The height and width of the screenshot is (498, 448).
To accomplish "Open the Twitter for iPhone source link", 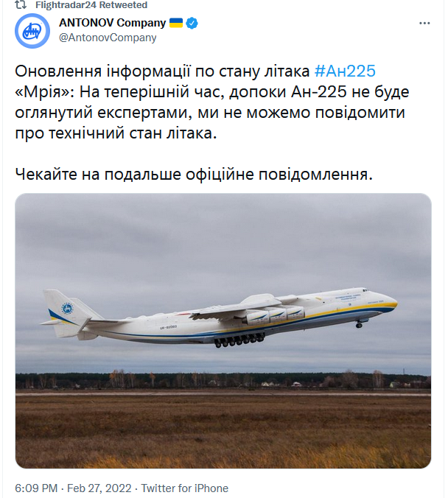I will [185, 488].
